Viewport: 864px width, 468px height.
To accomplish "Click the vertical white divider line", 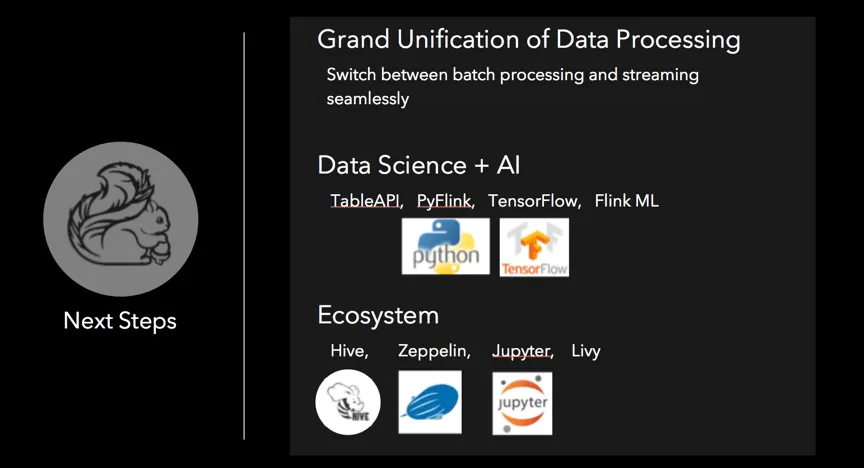I will pos(244,235).
